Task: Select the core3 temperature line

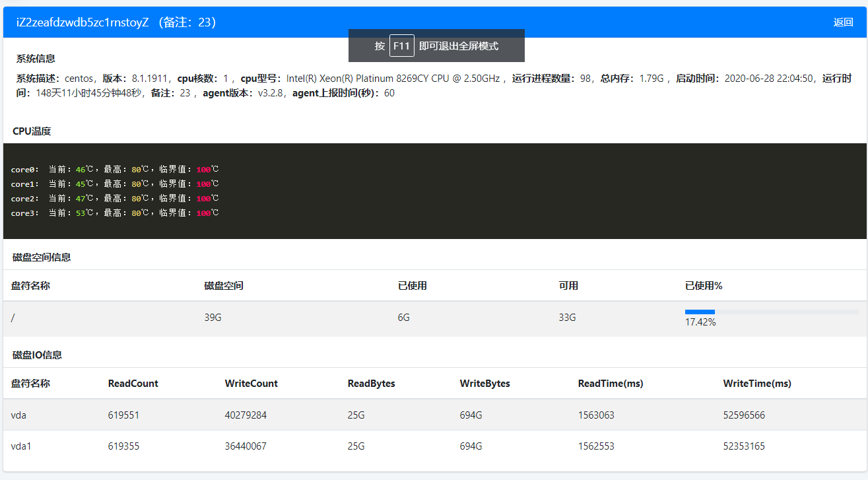Action: pyautogui.click(x=114, y=213)
